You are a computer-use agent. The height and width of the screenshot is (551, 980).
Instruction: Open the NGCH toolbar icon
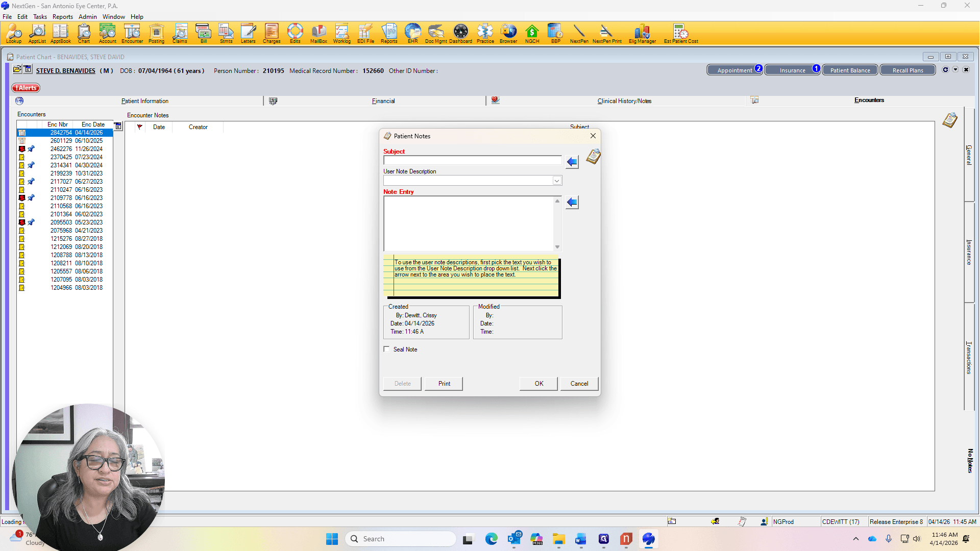tap(532, 34)
